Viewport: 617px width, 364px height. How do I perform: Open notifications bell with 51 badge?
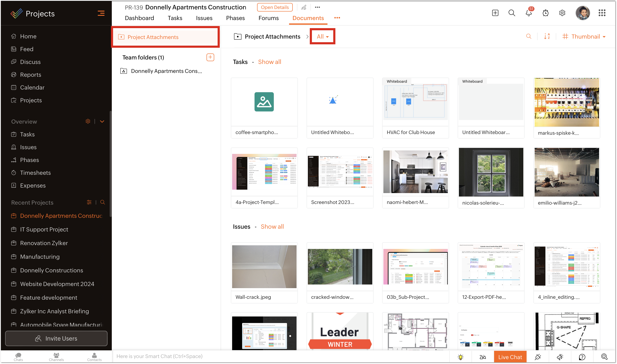pos(528,13)
